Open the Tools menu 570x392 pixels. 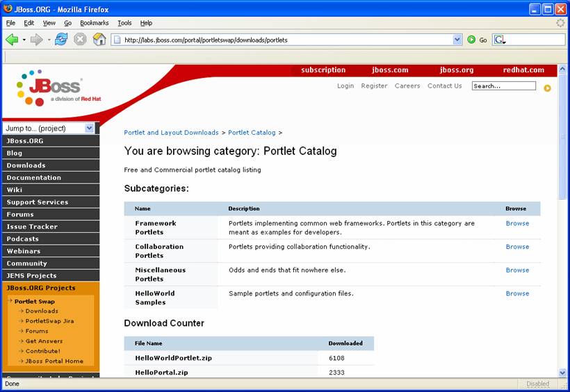coord(124,23)
